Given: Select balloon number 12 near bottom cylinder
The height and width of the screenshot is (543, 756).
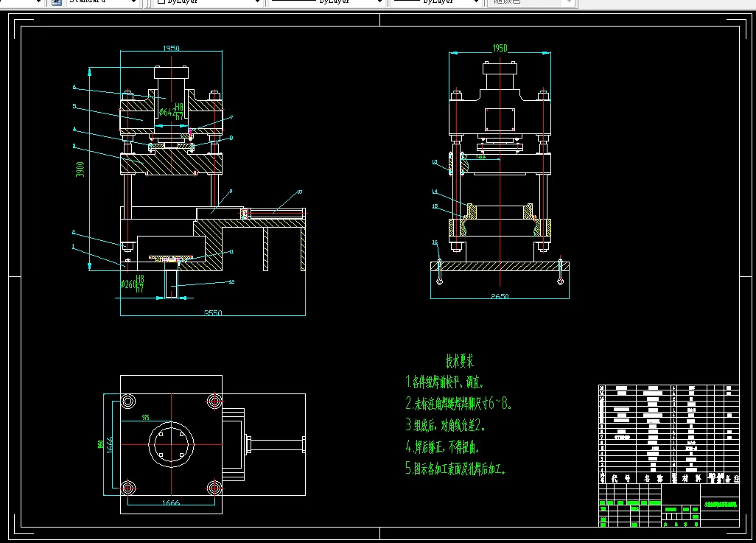Looking at the screenshot, I should point(231,281).
